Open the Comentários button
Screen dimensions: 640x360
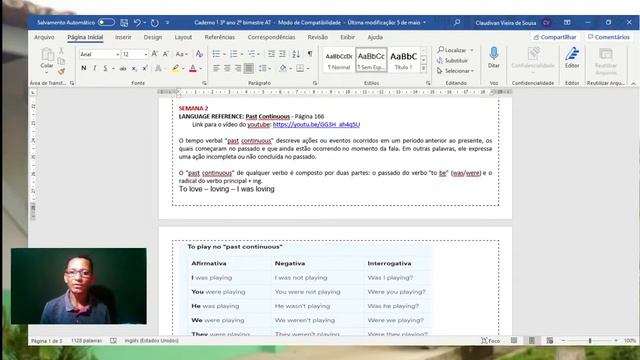click(609, 37)
